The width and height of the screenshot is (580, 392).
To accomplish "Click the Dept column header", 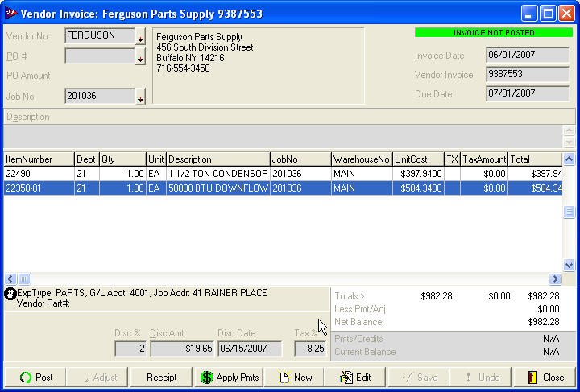I will pos(86,159).
